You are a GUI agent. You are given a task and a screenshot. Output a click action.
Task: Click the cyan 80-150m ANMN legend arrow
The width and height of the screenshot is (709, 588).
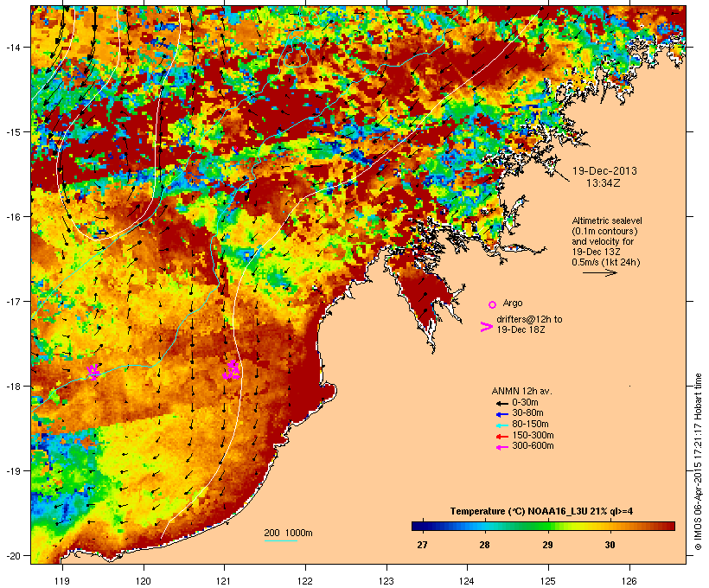point(501,425)
